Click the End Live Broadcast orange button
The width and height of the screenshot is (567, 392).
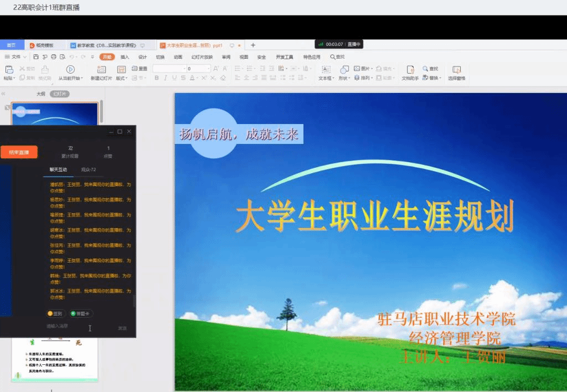pyautogui.click(x=19, y=152)
